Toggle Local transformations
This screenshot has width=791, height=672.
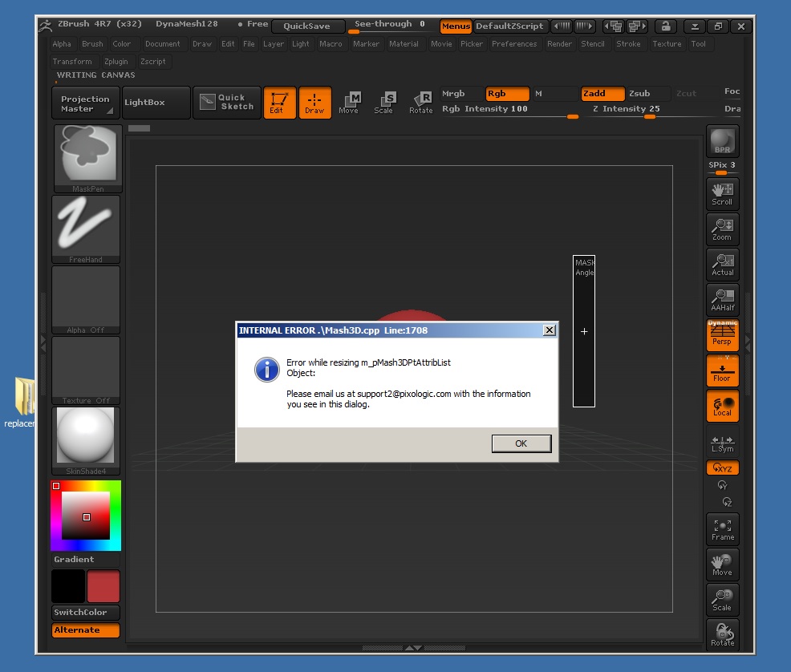722,406
